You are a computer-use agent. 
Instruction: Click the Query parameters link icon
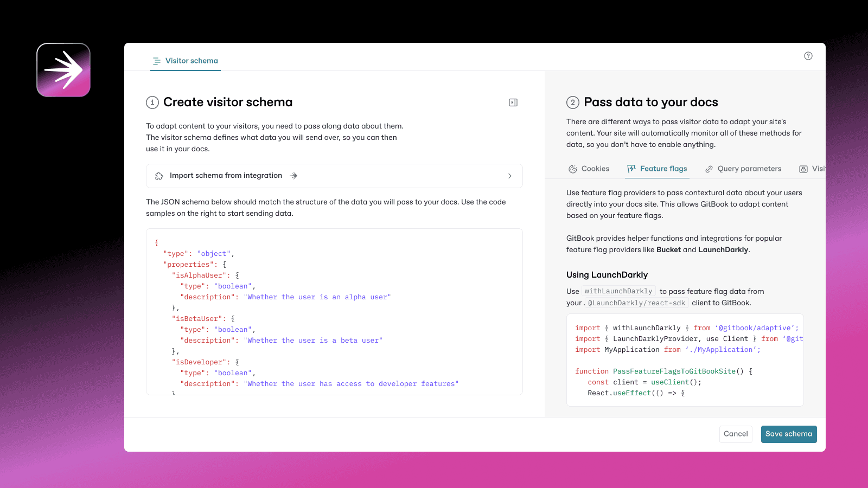pyautogui.click(x=709, y=169)
